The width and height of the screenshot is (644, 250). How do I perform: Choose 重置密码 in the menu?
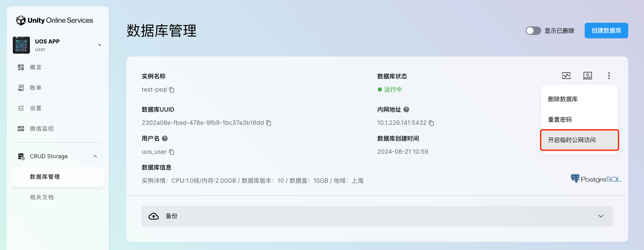559,119
